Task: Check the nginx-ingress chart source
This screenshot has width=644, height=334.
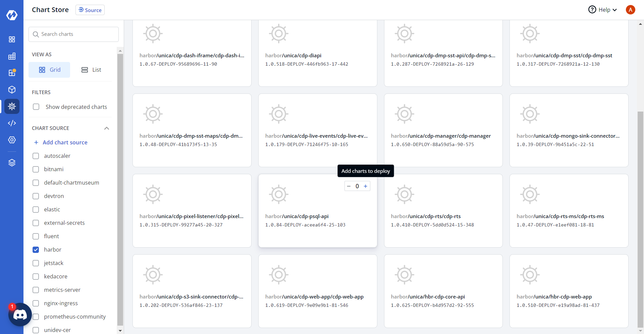Action: point(36,304)
